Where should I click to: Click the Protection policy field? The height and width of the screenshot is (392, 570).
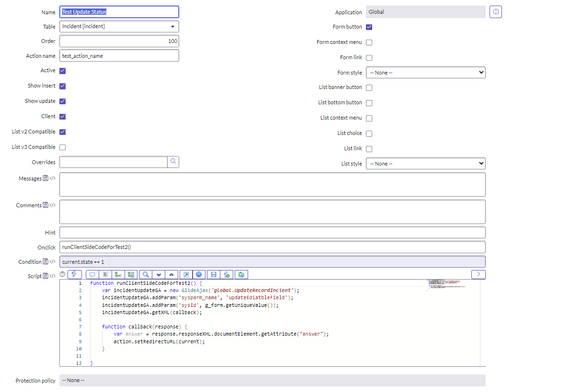pos(272,380)
